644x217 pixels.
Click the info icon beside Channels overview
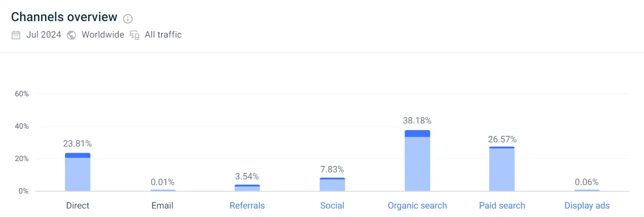coord(128,19)
